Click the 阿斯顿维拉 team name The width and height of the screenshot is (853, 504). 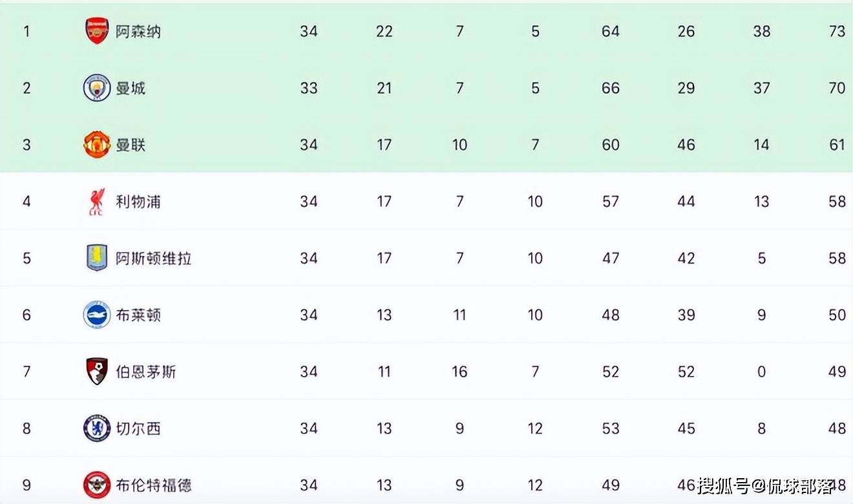tap(154, 258)
